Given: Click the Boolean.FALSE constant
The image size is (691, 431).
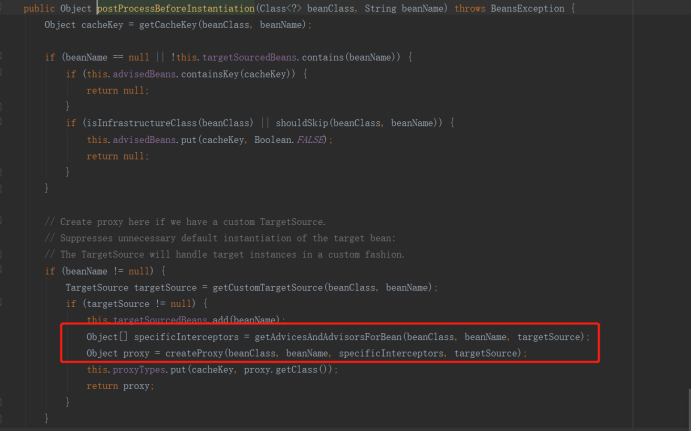Looking at the screenshot, I should pos(290,140).
